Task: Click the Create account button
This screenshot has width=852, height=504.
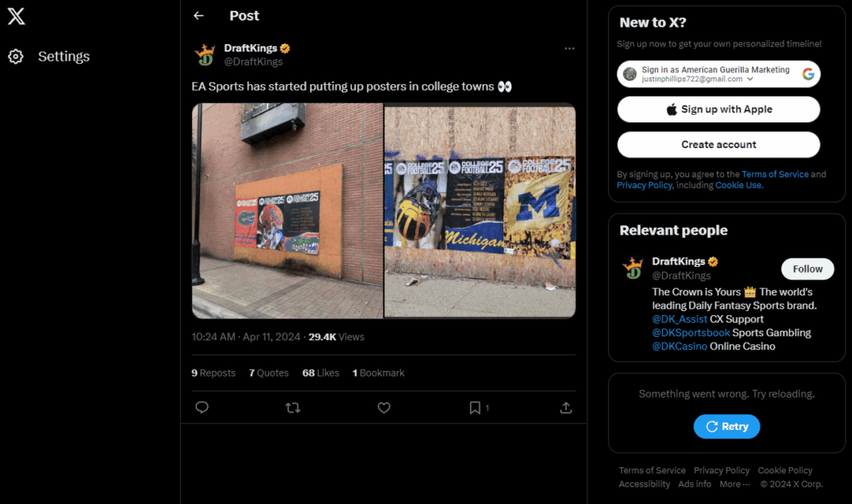Action: (718, 145)
